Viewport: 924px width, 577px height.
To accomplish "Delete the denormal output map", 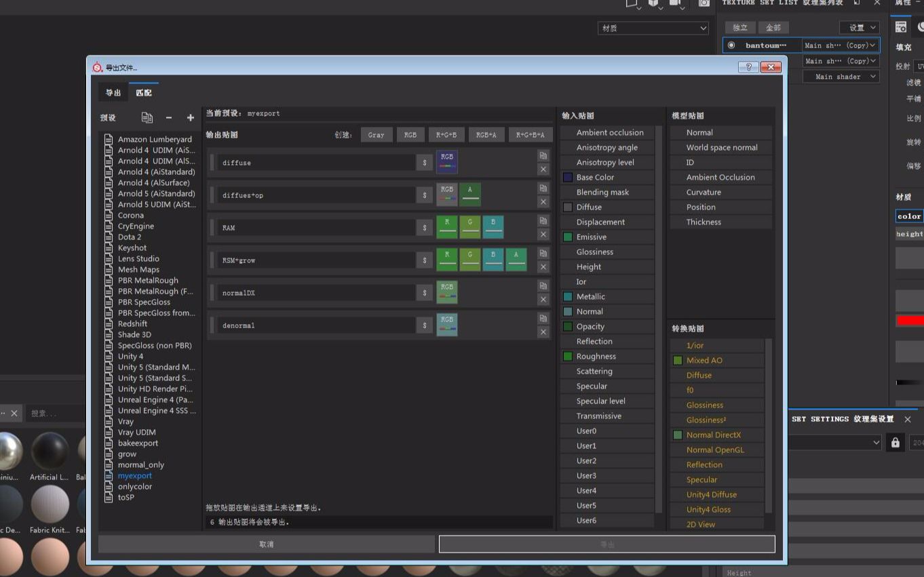I will tap(543, 332).
